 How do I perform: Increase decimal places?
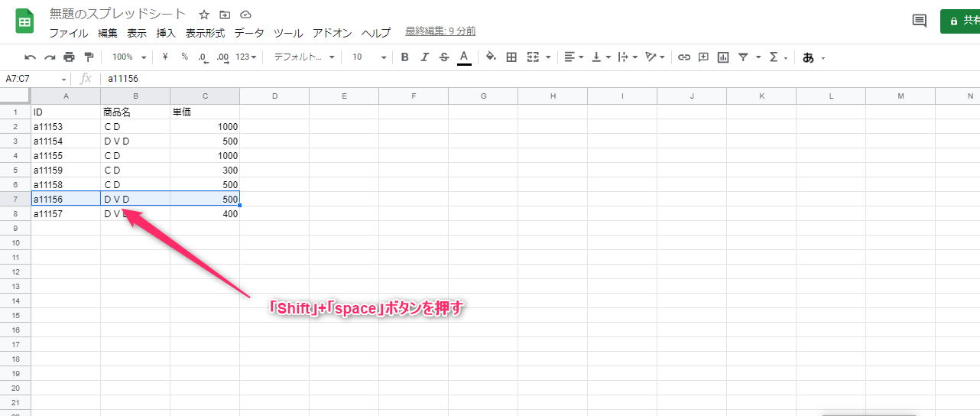point(223,57)
